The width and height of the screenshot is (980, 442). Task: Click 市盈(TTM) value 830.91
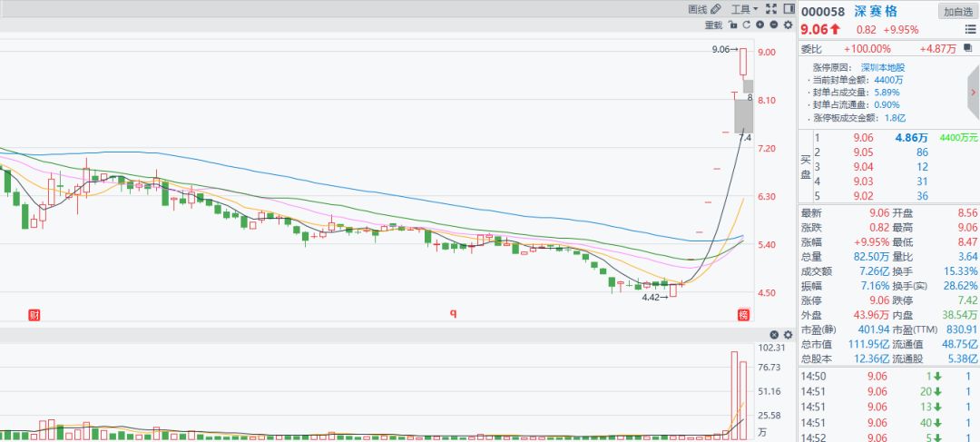(x=962, y=329)
